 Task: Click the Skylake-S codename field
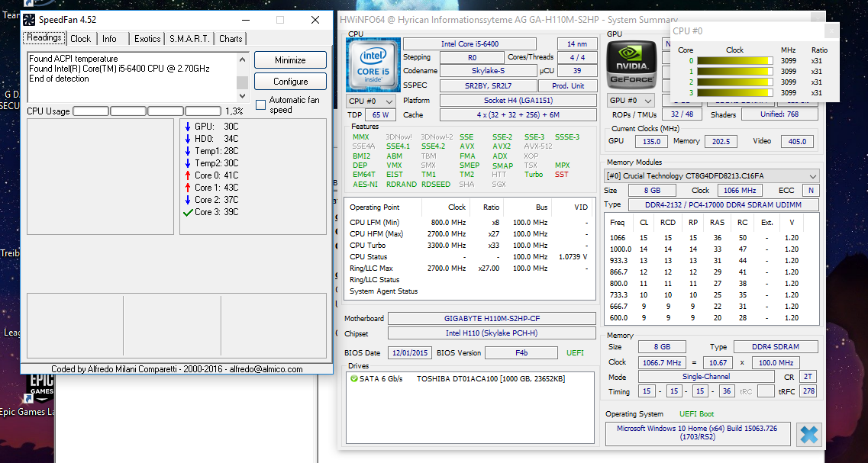(x=487, y=71)
